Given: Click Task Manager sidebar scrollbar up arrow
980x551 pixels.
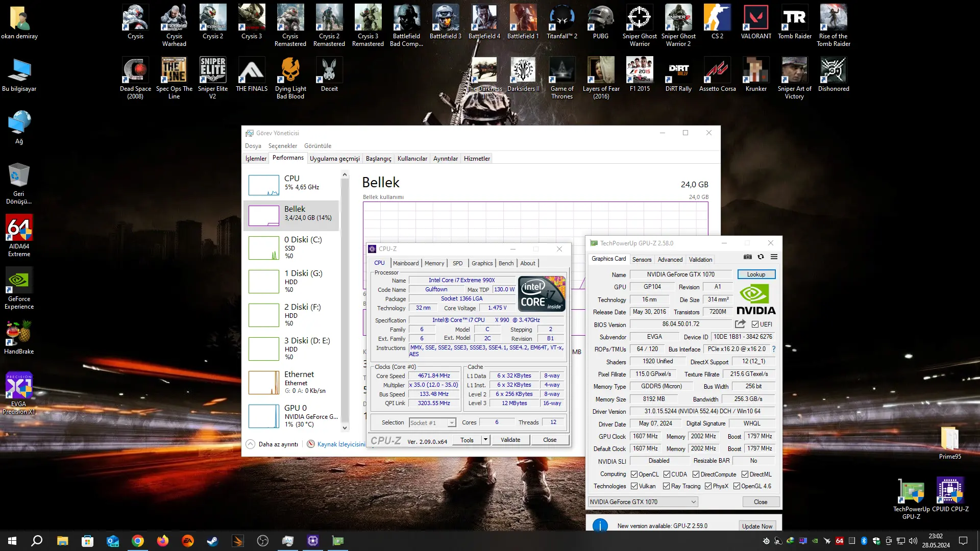Looking at the screenshot, I should 345,175.
